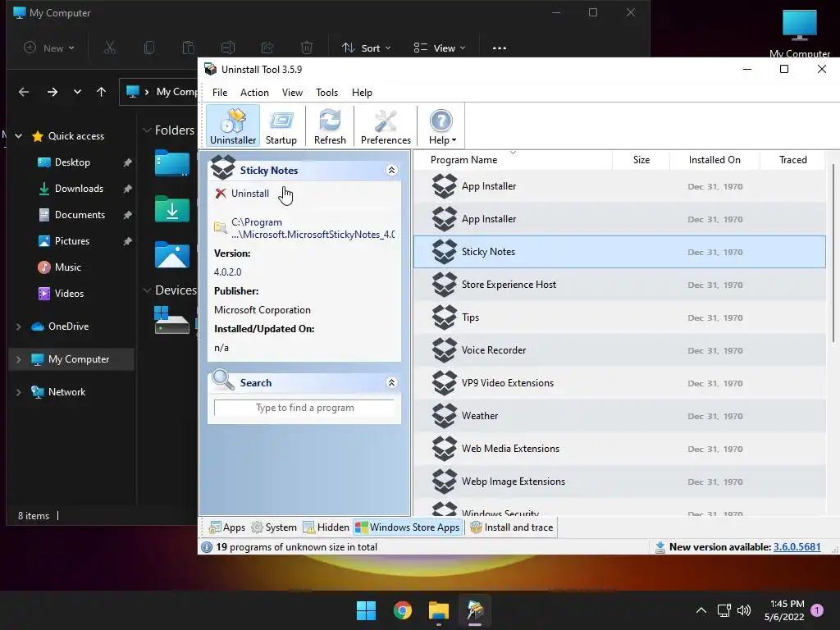Open the Sticky Notes install folder path
The height and width of the screenshot is (630, 840).
[313, 228]
